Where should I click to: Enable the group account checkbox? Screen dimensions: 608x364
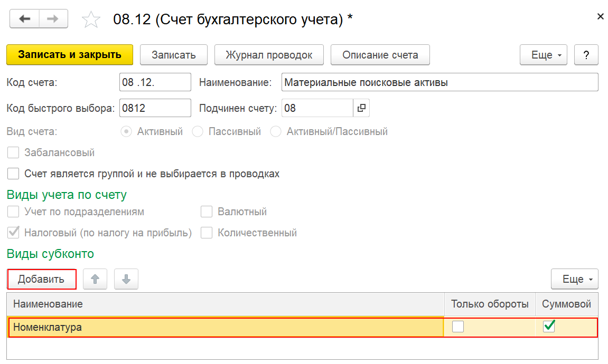click(13, 174)
